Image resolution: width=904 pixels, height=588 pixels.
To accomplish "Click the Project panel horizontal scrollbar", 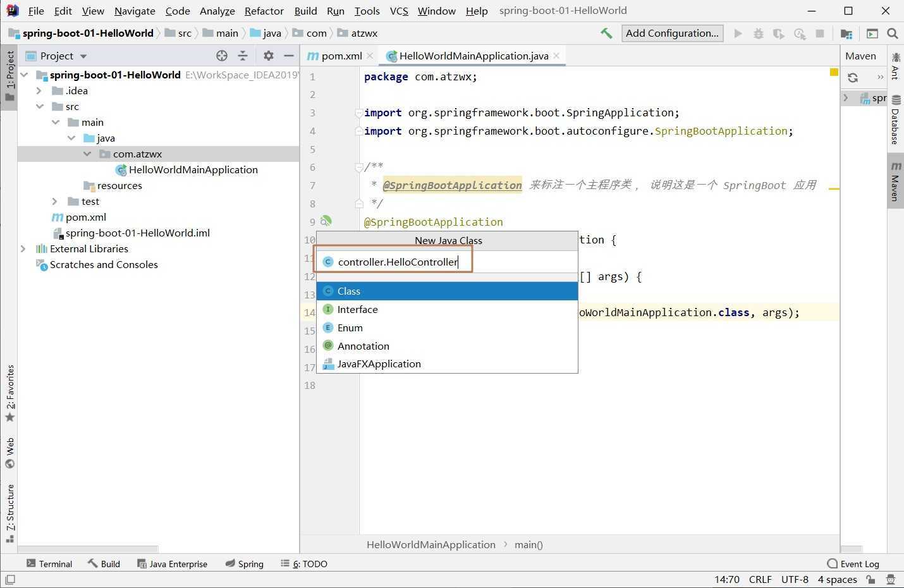I will tap(88, 549).
